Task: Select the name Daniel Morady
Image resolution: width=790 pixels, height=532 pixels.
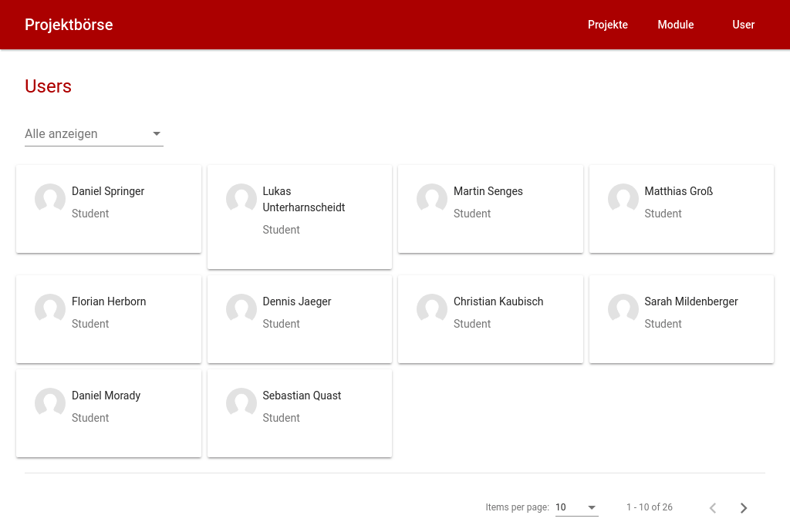Action: coord(106,396)
